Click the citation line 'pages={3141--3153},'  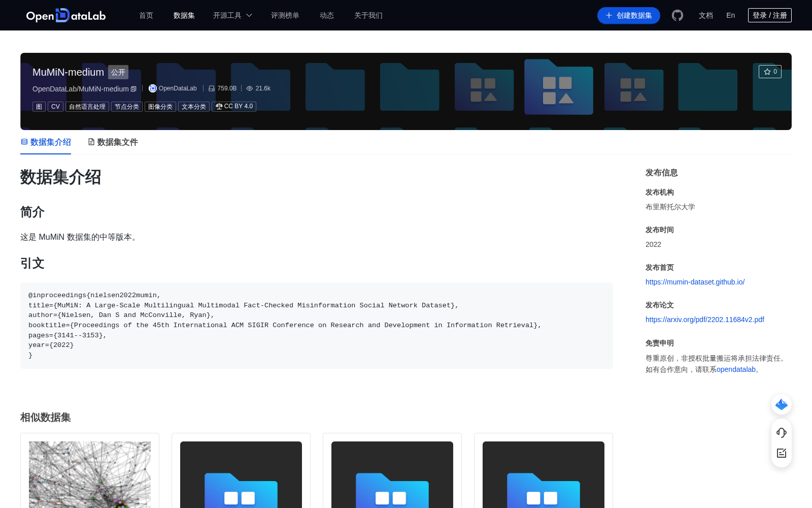(x=67, y=335)
